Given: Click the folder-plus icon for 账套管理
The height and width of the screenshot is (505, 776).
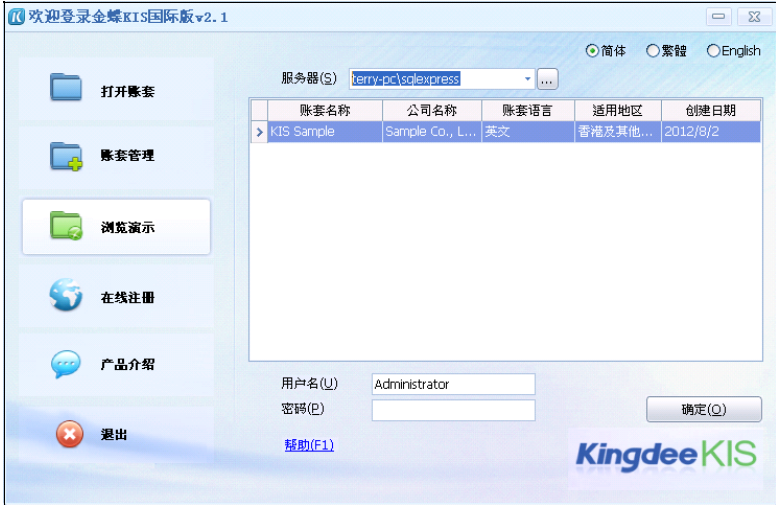Looking at the screenshot, I should 66,156.
